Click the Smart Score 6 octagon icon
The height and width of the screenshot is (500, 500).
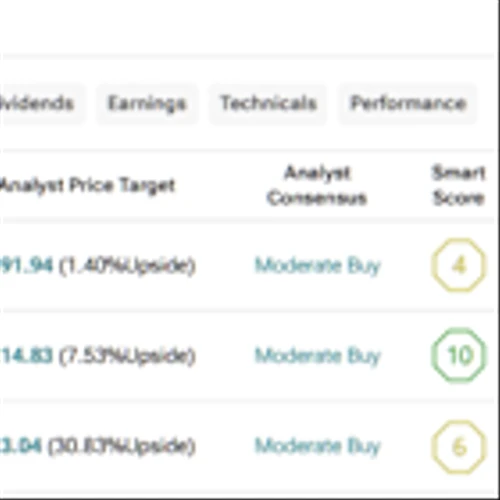click(x=459, y=447)
